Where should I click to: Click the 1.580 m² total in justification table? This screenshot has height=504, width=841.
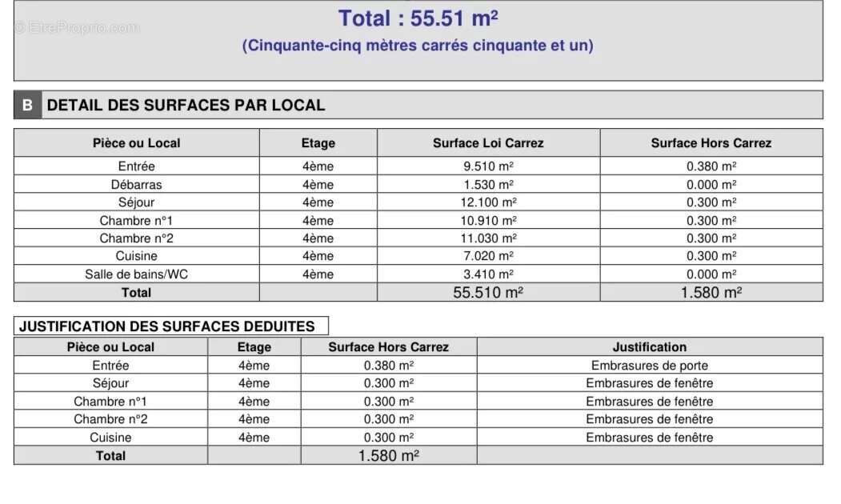pyautogui.click(x=388, y=456)
